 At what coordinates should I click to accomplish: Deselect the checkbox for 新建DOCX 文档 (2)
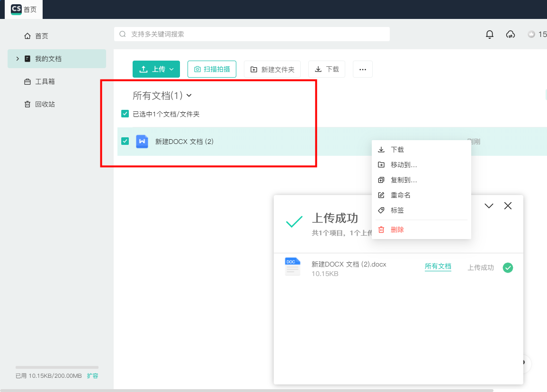click(125, 141)
